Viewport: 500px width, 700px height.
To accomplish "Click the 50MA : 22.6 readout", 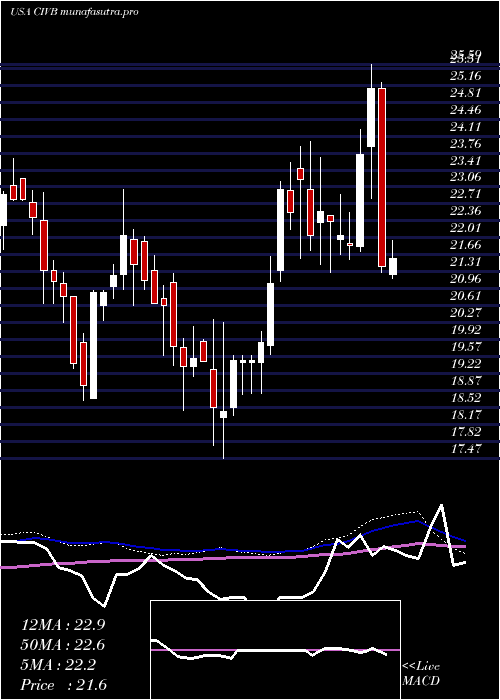I will tap(63, 645).
